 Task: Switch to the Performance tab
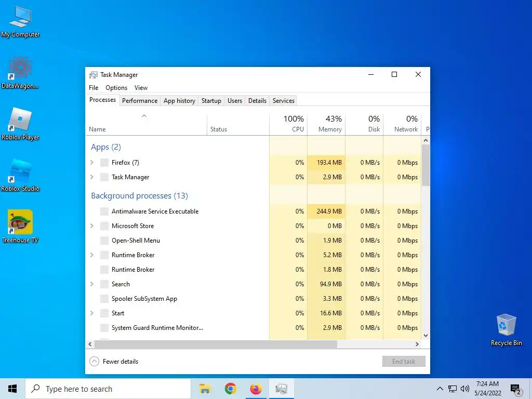(140, 101)
